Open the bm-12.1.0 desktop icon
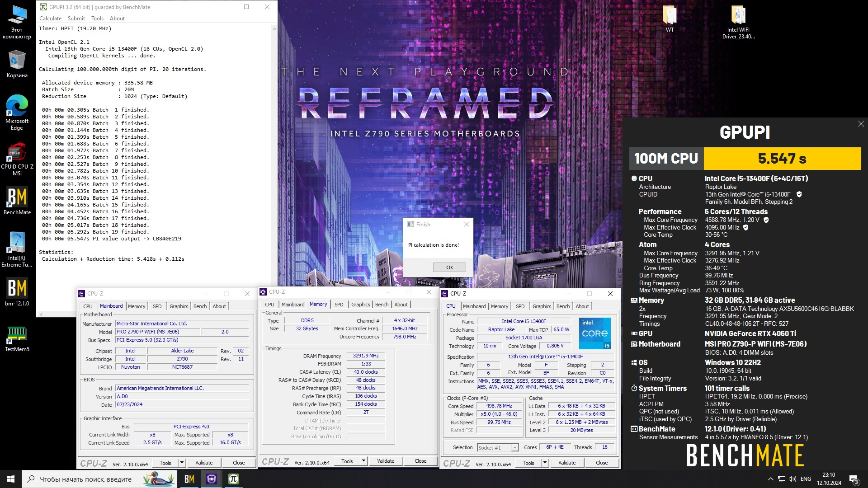868x488 pixels. point(17,292)
